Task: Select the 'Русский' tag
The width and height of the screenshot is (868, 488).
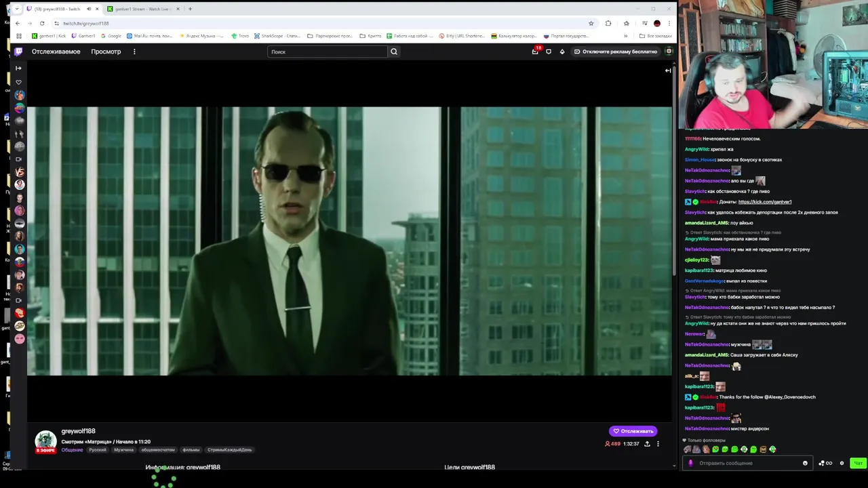Action: (x=98, y=450)
